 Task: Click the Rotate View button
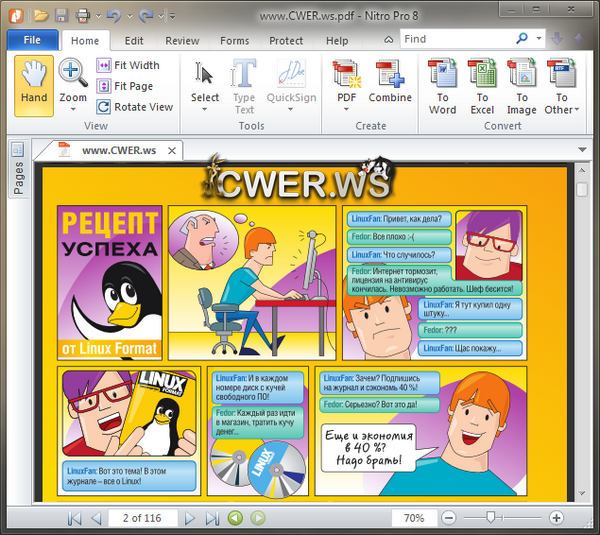(x=136, y=107)
